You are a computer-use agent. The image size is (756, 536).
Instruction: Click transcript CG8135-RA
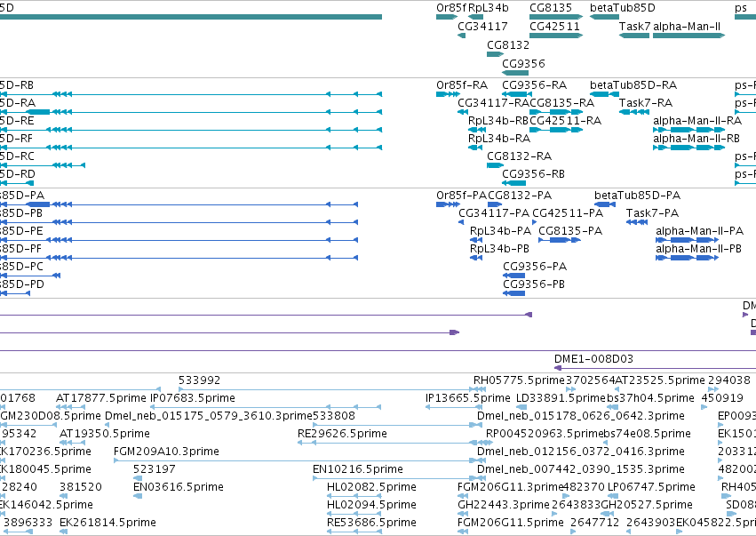point(561,103)
